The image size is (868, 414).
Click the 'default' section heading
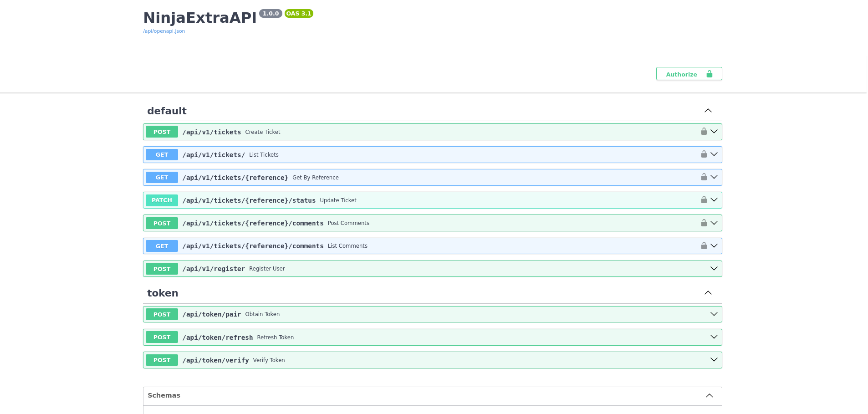[x=167, y=111]
